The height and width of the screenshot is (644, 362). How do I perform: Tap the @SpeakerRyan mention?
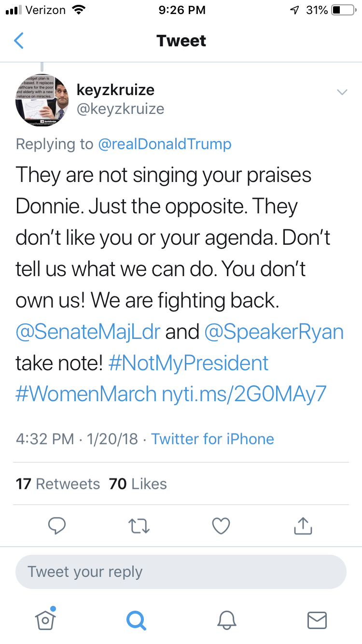click(274, 332)
